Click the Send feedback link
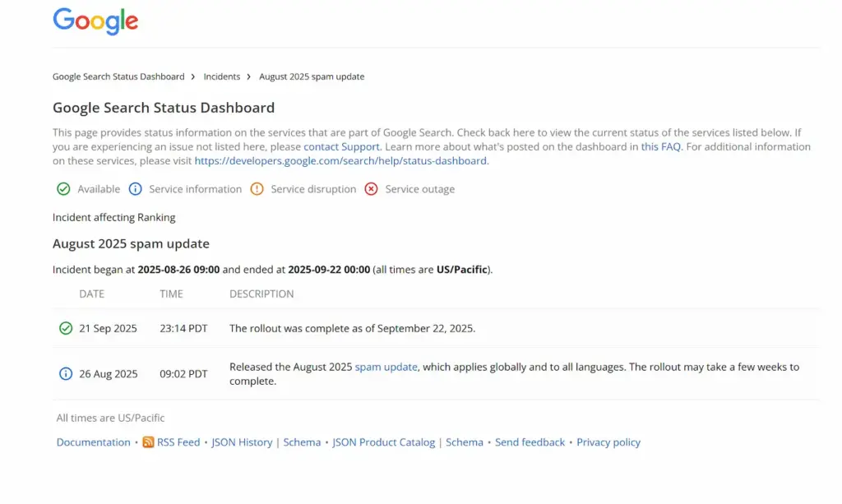This screenshot has height=504, width=842. coord(530,442)
